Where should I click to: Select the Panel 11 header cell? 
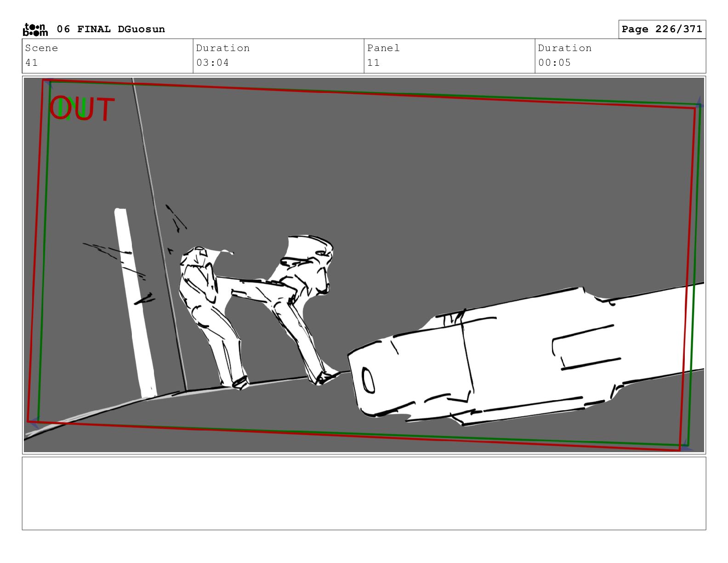coord(449,56)
